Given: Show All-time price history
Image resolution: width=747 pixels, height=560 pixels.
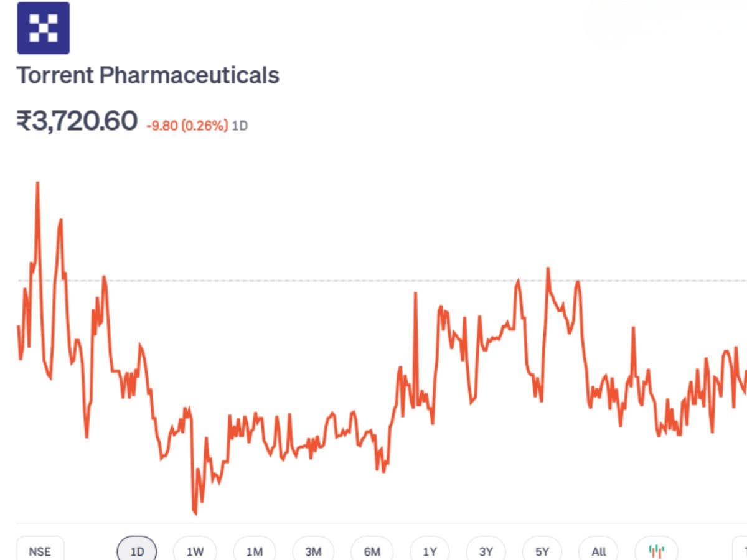Looking at the screenshot, I should coord(599,551).
